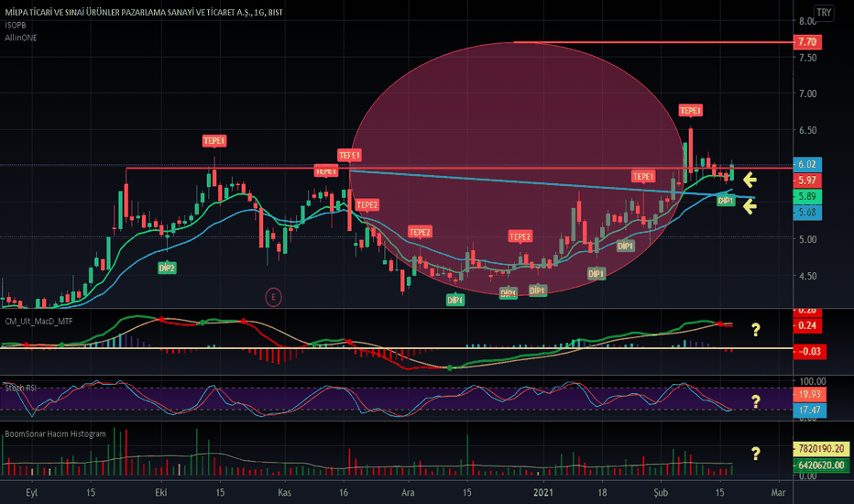This screenshot has width=854, height=504.
Task: Click the 0.24 MACD value label
Action: [x=807, y=326]
